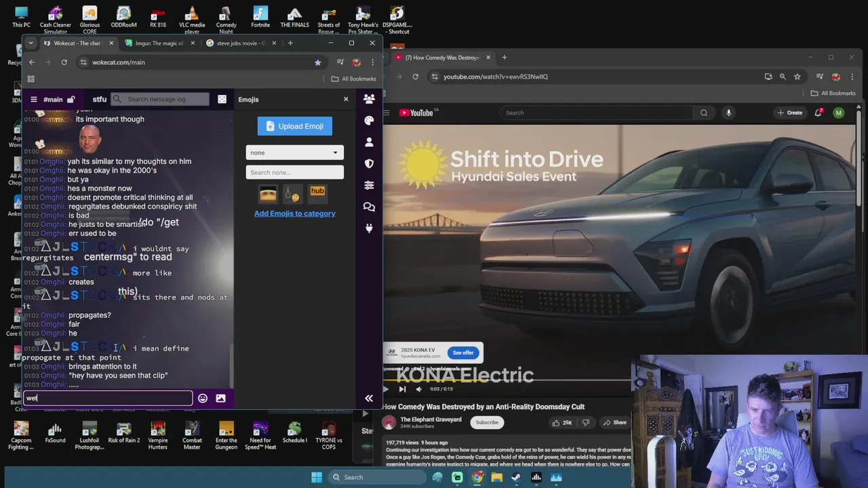Viewport: 868px width, 488px height.
Task: Open the shield moderation sidebar icon
Action: click(369, 163)
